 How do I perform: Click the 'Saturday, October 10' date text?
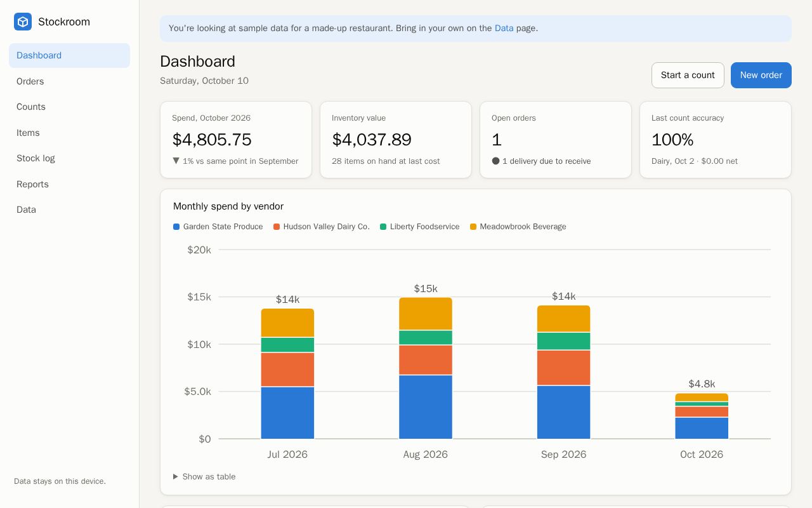pos(204,81)
